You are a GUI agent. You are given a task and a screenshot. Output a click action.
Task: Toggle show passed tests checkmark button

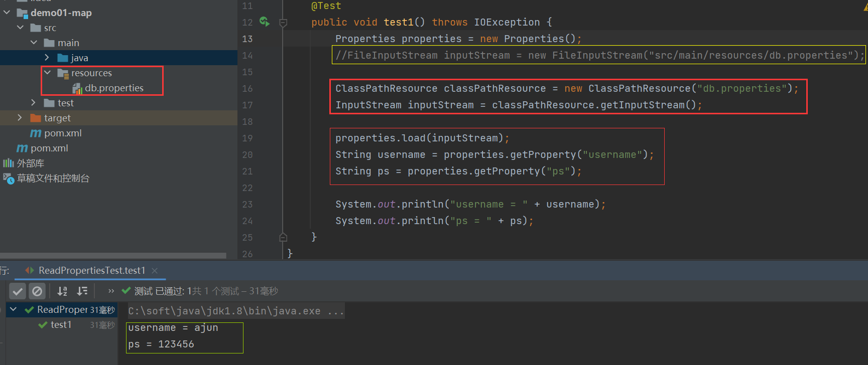18,291
